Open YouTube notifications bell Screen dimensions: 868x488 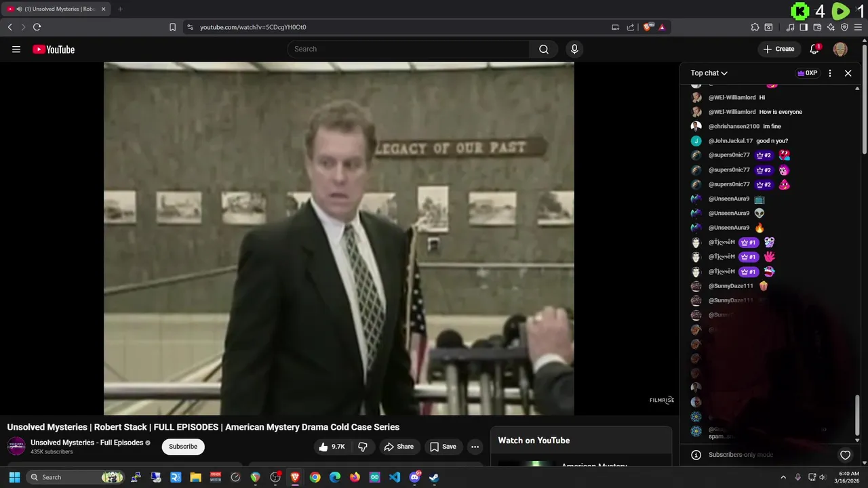pyautogui.click(x=815, y=49)
